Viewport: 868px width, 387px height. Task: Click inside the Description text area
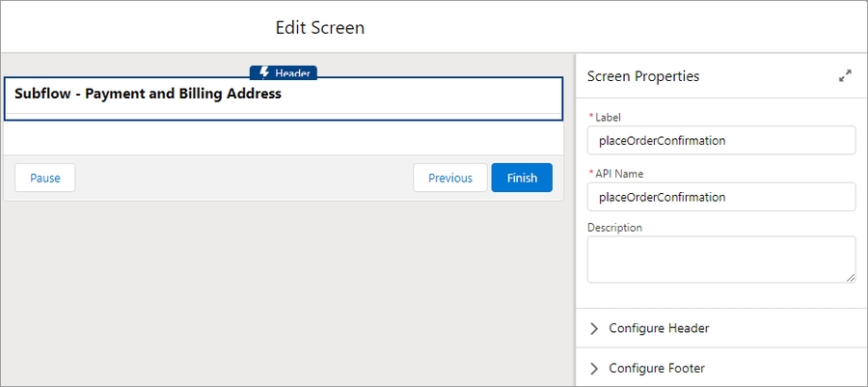pos(720,259)
